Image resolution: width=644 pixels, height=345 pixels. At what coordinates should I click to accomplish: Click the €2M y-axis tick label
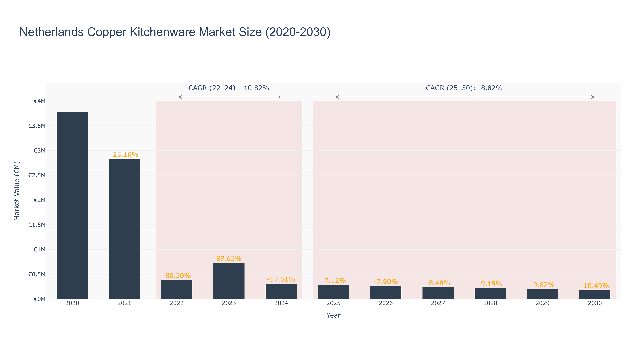pyautogui.click(x=39, y=200)
